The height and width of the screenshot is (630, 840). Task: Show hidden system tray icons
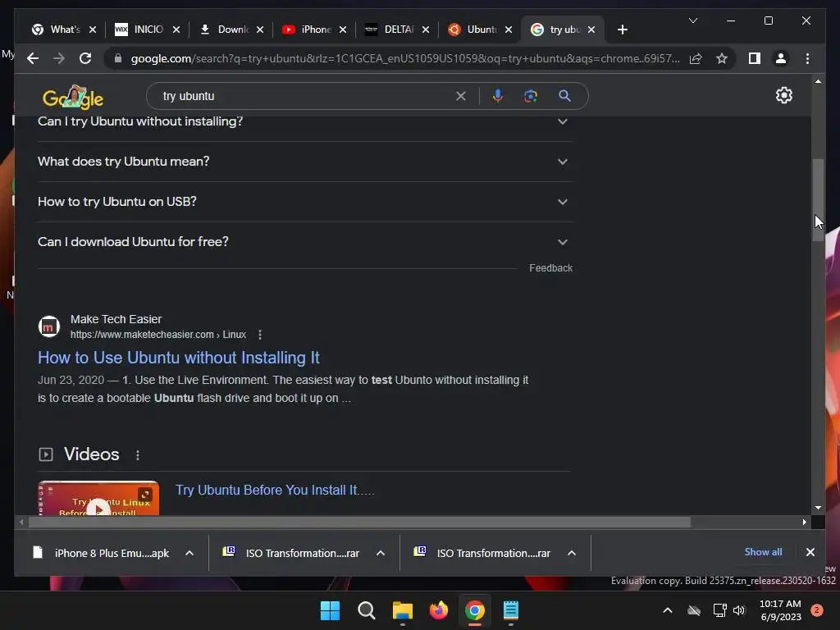click(x=668, y=610)
